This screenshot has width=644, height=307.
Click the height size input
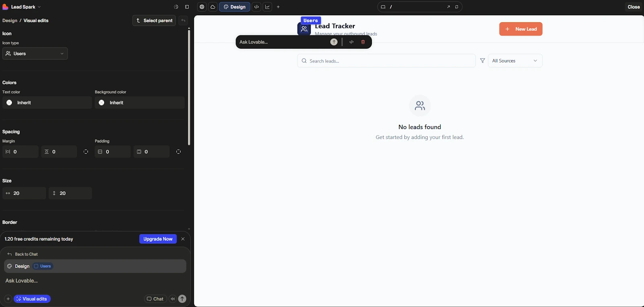coord(70,193)
